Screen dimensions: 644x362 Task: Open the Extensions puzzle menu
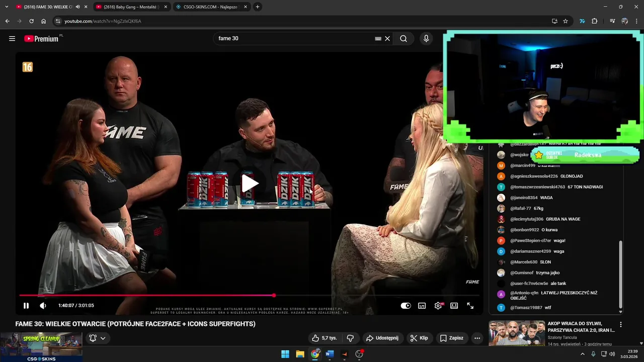click(594, 21)
